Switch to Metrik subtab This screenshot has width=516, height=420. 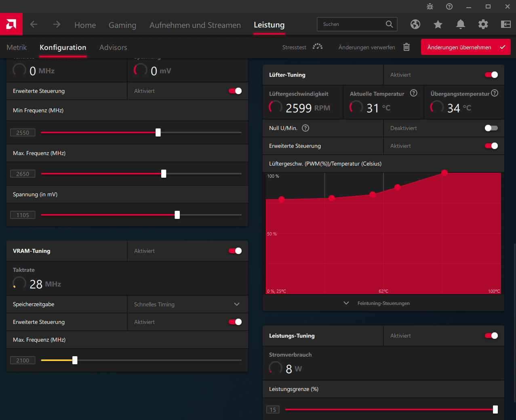coord(17,47)
